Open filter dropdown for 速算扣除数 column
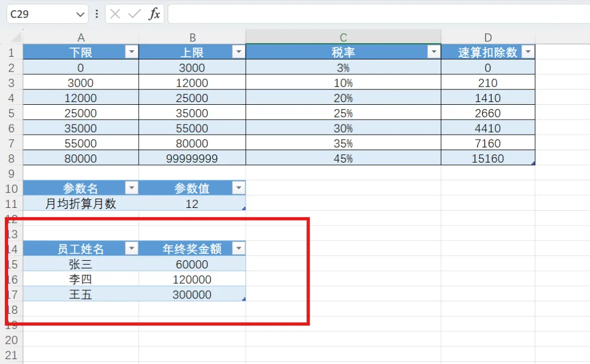This screenshot has height=364, width=590. (x=528, y=51)
